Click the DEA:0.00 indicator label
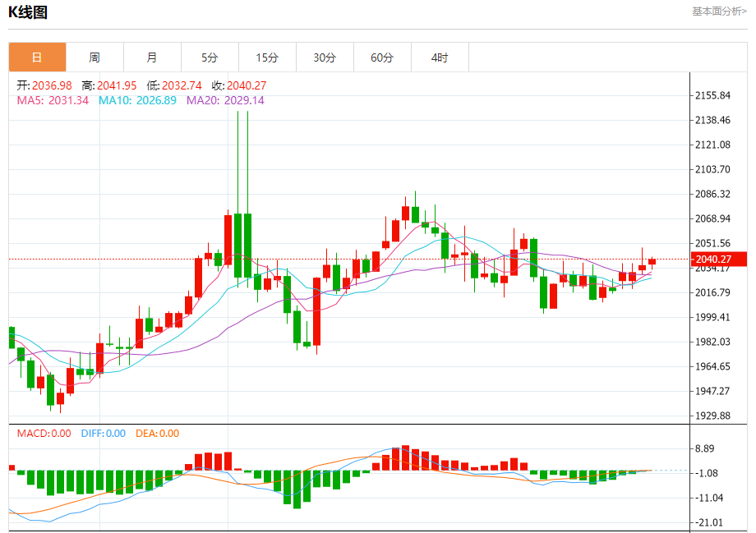 coord(157,434)
